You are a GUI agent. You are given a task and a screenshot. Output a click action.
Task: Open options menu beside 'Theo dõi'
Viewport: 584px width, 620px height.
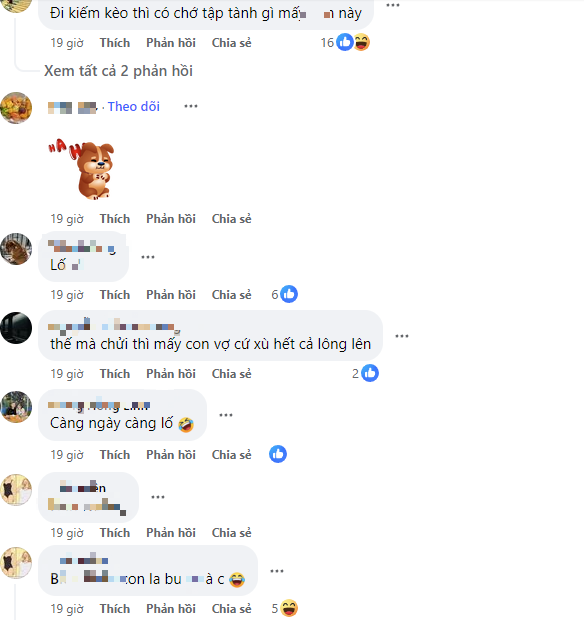(x=191, y=106)
